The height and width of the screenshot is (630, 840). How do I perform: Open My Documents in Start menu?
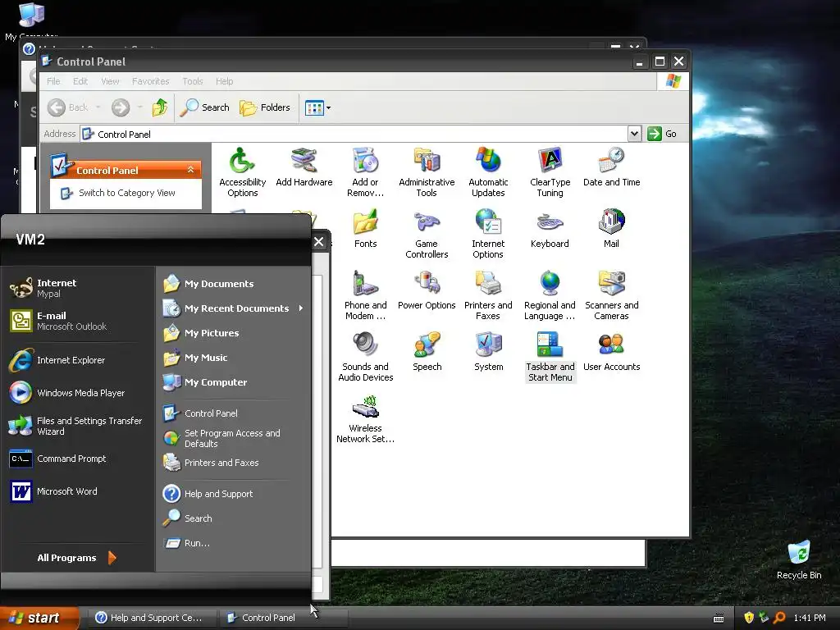tap(233, 284)
